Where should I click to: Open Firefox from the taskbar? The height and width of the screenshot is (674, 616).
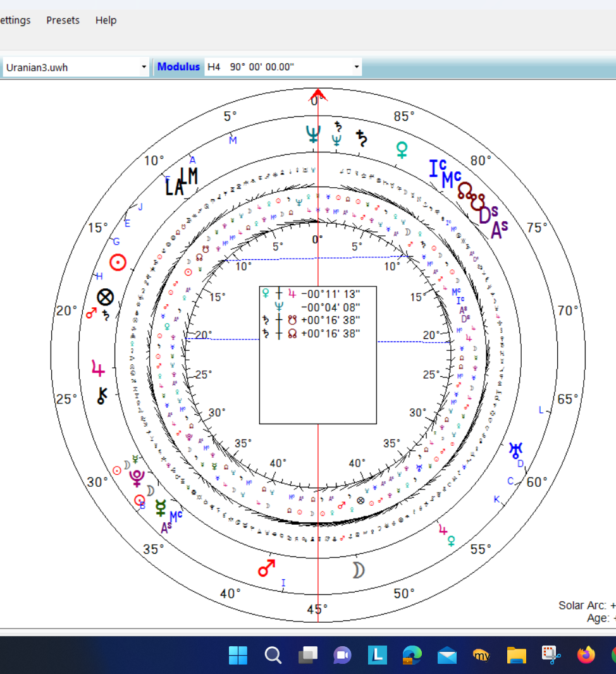pos(586,656)
